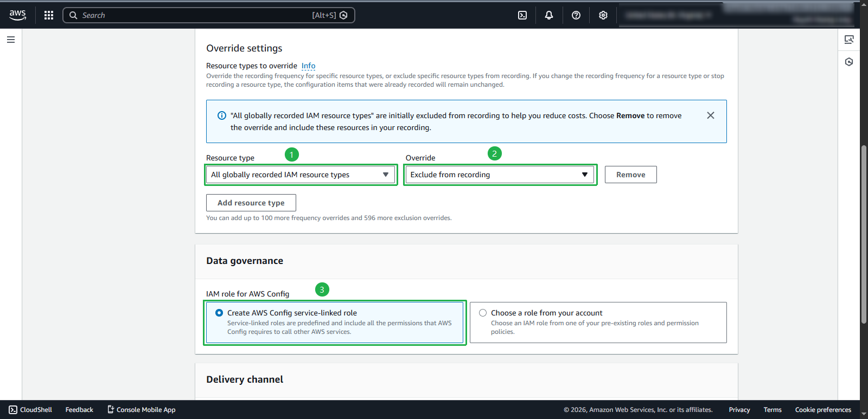Open the help question mark icon
868x419 pixels.
[x=576, y=15]
